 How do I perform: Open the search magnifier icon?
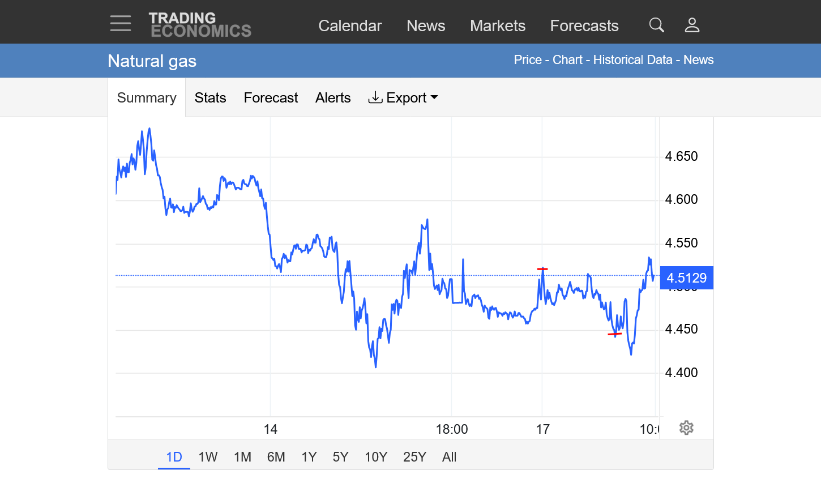click(x=656, y=25)
